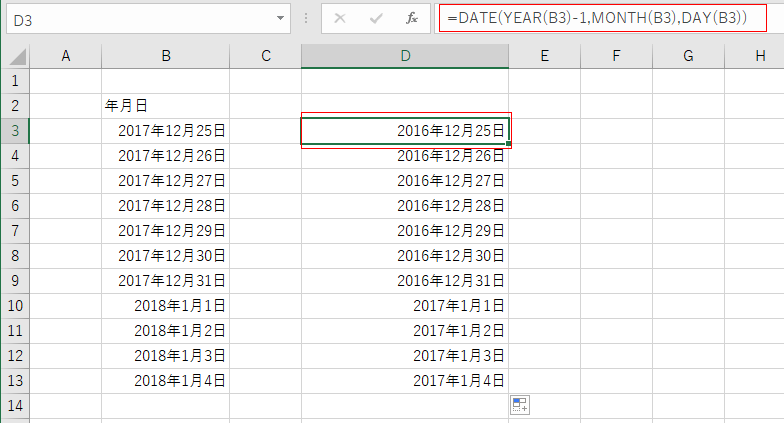Select column C header
This screenshot has height=423, width=784.
tap(266, 56)
